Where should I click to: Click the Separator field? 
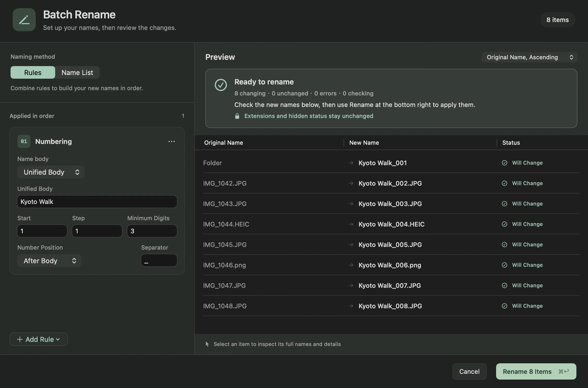click(x=159, y=260)
